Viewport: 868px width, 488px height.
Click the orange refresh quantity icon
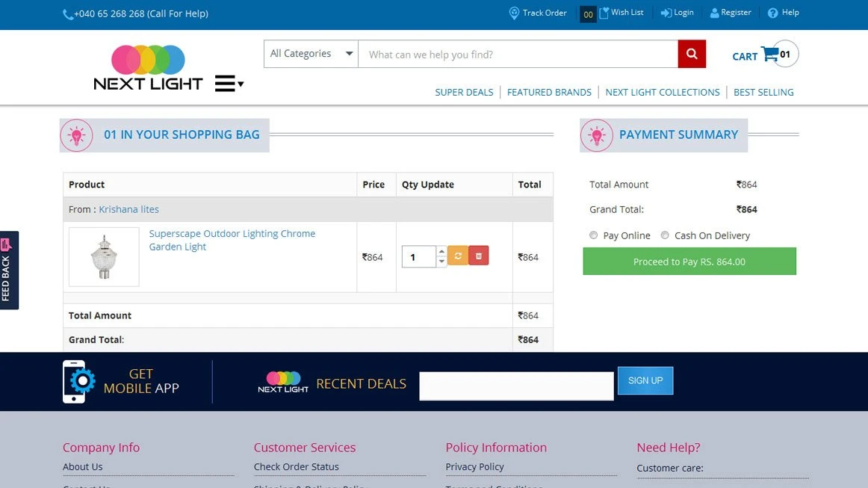(457, 256)
